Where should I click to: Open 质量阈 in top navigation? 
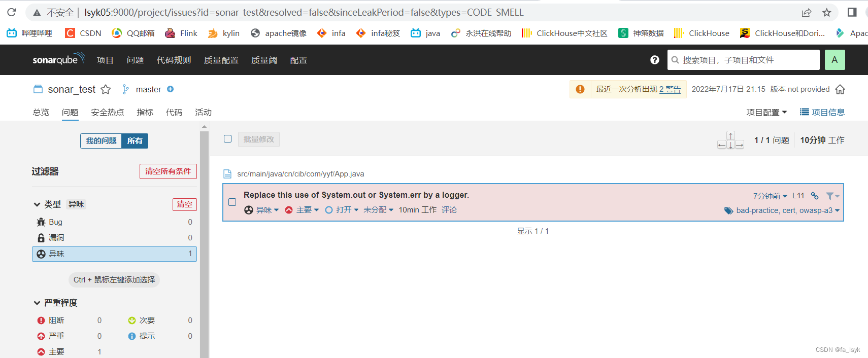click(x=264, y=60)
